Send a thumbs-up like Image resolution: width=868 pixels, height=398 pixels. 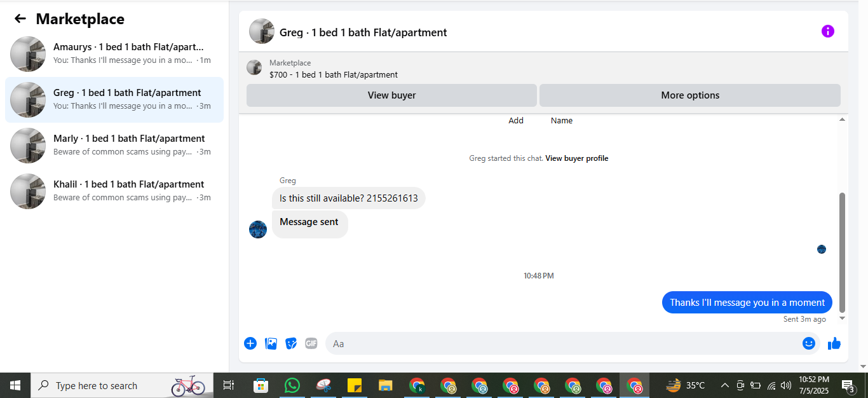click(834, 343)
